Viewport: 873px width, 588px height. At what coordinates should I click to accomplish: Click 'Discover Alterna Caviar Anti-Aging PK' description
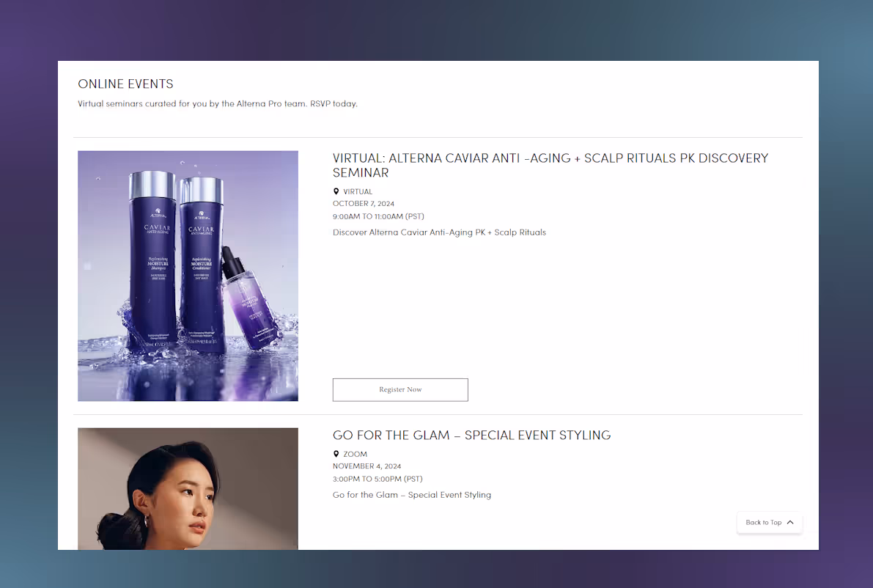click(439, 232)
